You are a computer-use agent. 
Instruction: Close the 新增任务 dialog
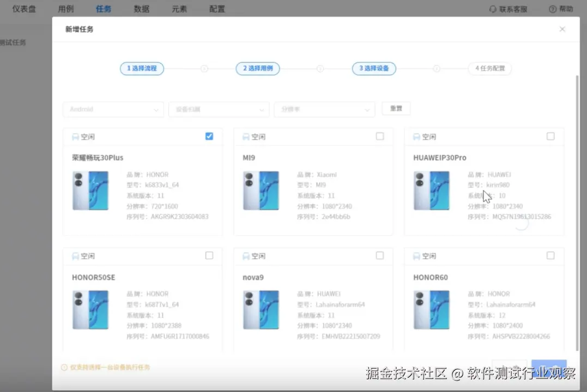tap(562, 29)
